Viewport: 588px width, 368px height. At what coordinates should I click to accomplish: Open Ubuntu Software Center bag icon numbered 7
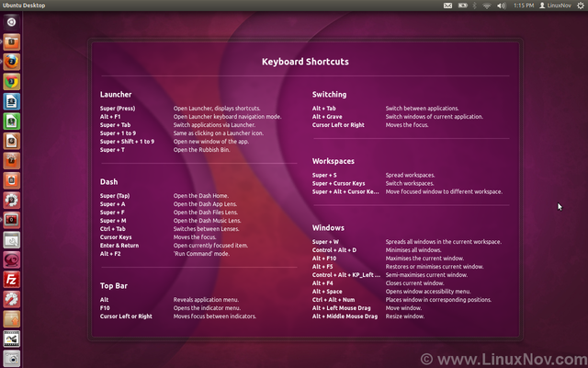click(11, 161)
